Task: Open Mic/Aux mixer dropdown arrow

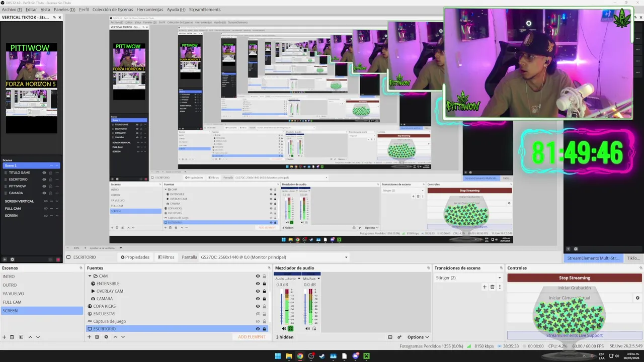Action: tap(318, 279)
